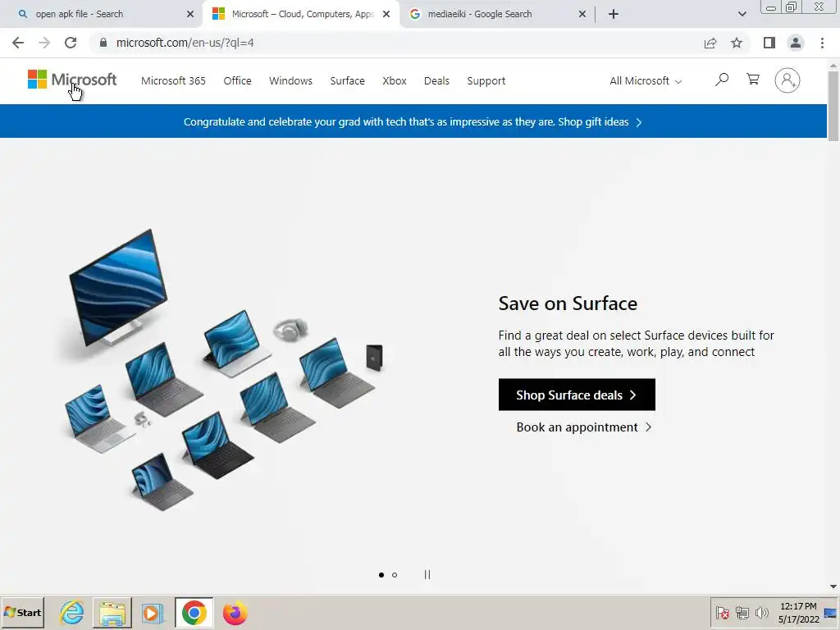840x630 pixels.
Task: Open the Surface nav item
Action: click(x=347, y=81)
